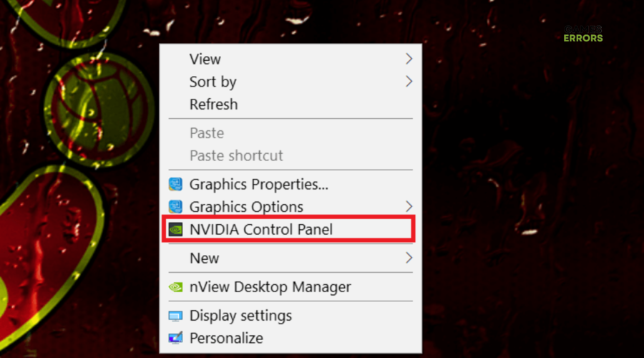This screenshot has height=358, width=644.
Task: Click the Intel icon beside Graphics Properties
Action: click(x=175, y=184)
